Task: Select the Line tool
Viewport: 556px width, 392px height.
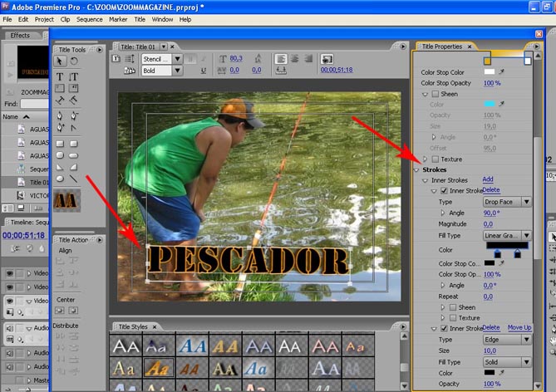Action: click(x=73, y=179)
